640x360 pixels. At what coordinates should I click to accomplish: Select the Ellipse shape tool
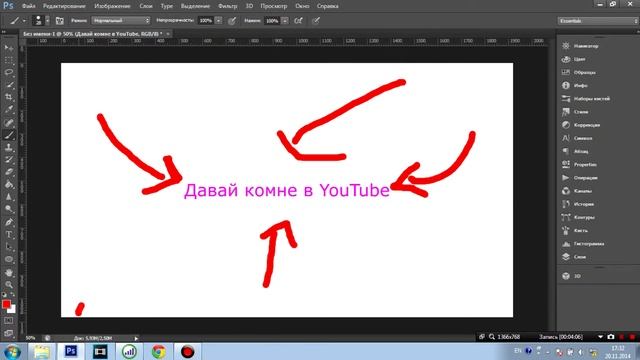pos(9,260)
